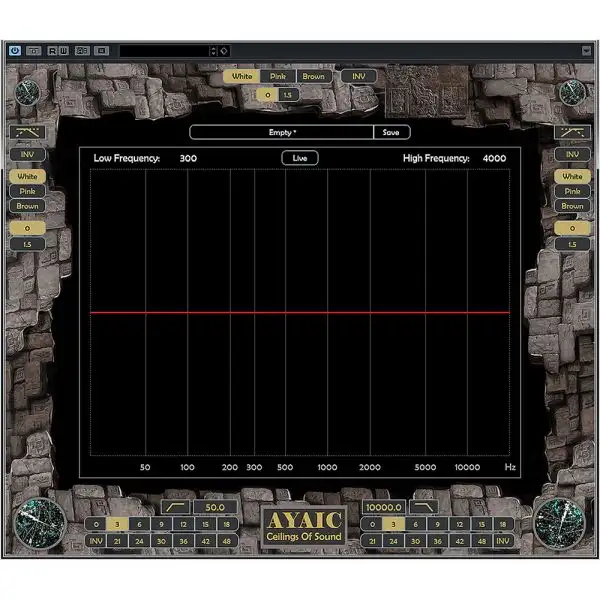Select 0 on the right side panel

point(572,228)
